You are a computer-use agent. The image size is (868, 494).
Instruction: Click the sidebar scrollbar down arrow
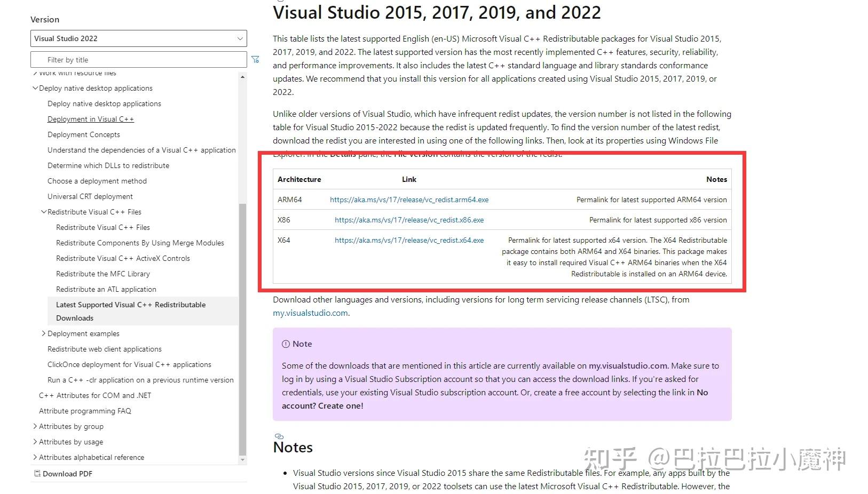243,459
